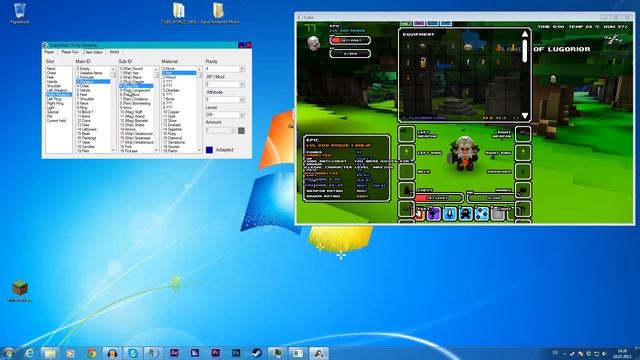This screenshot has width=640, height=360.
Task: Click the Windows Start button
Action: click(8, 353)
